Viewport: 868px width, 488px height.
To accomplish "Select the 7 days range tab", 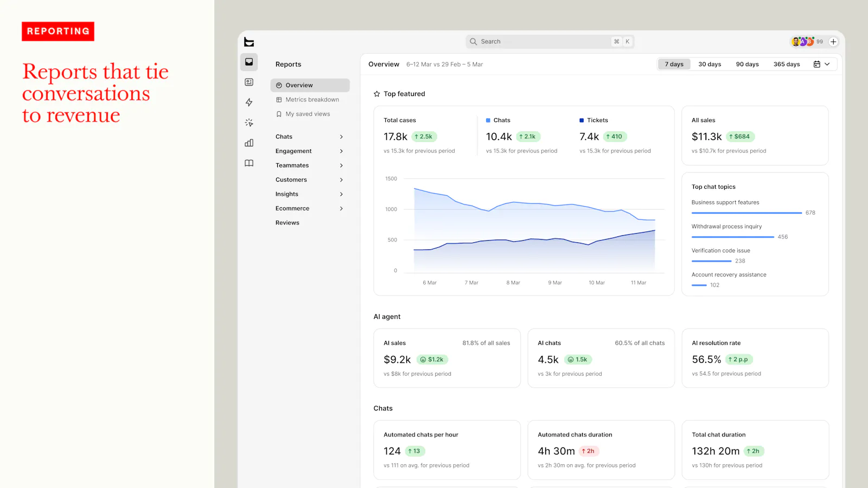I will click(x=674, y=64).
